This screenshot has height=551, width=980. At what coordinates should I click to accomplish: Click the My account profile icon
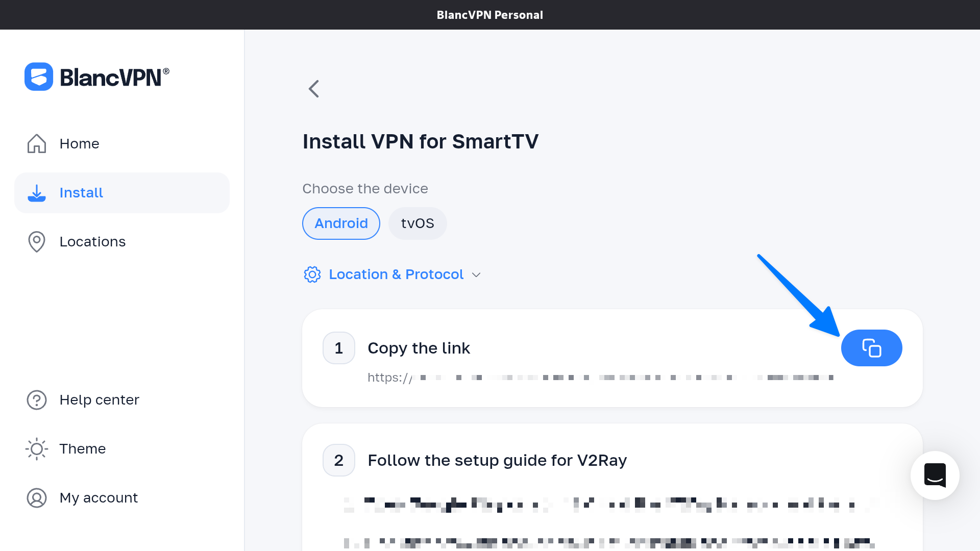(37, 498)
